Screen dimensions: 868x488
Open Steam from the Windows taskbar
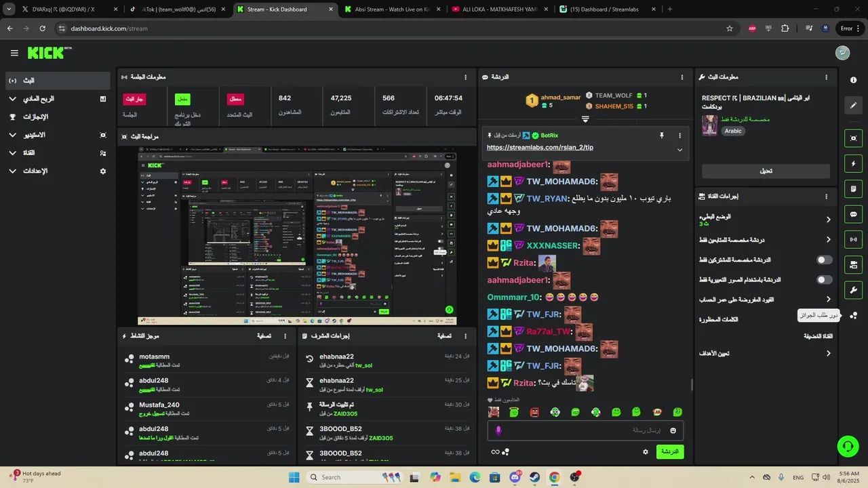click(x=534, y=477)
